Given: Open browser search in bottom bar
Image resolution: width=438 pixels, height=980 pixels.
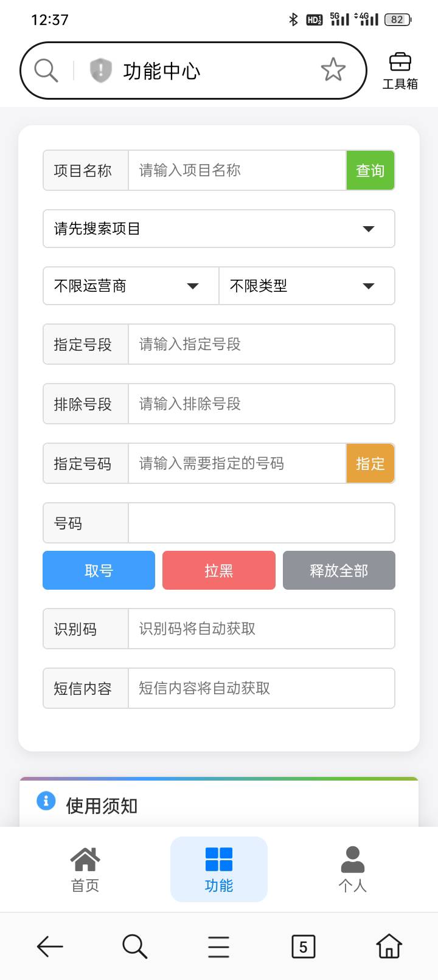Looking at the screenshot, I should click(134, 946).
